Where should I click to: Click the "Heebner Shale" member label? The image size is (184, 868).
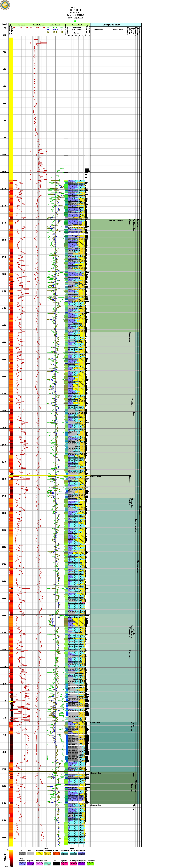96,477
